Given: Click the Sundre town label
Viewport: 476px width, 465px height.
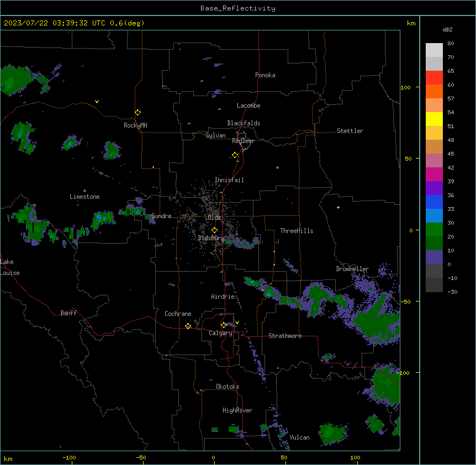Looking at the screenshot, I should tap(161, 216).
